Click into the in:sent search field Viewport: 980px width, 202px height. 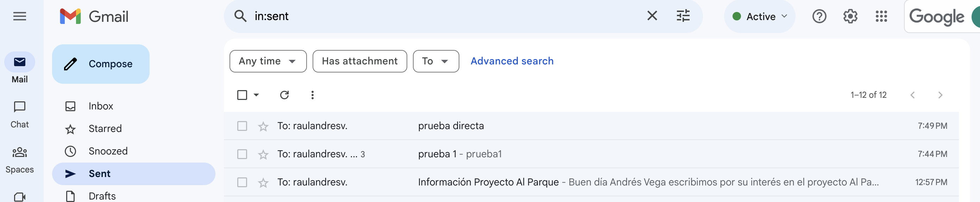445,16
